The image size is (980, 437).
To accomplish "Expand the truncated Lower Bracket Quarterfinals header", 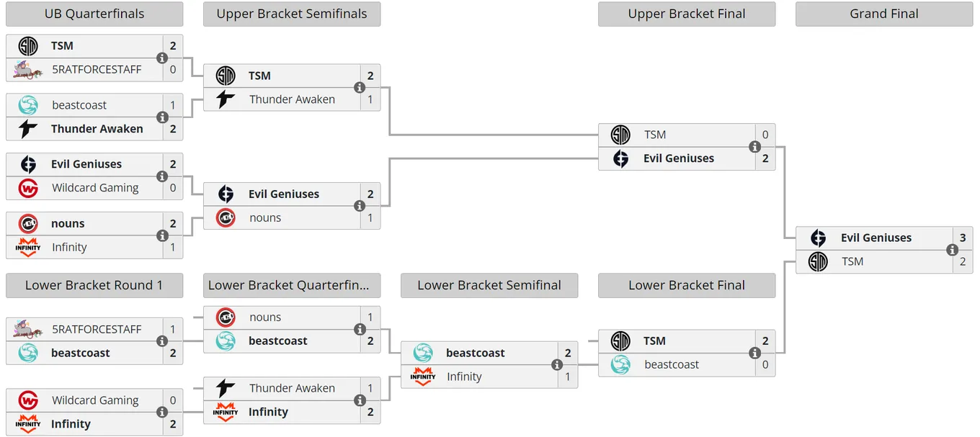I will click(292, 285).
